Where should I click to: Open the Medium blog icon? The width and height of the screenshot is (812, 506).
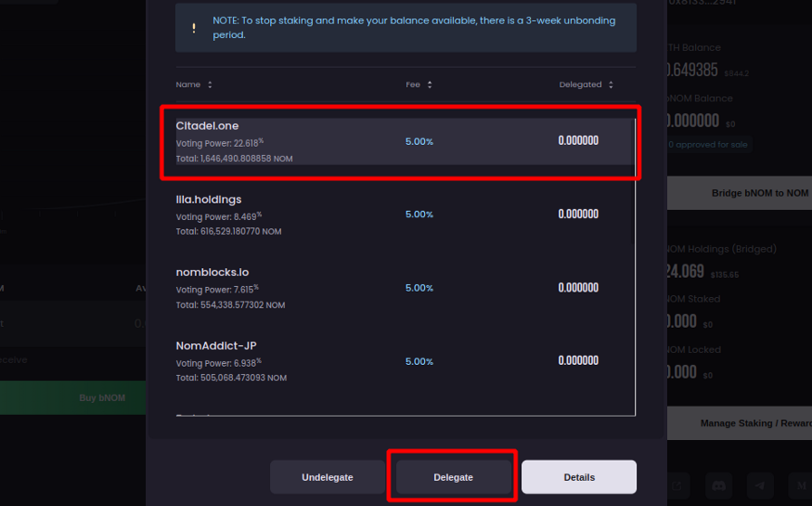[800, 485]
